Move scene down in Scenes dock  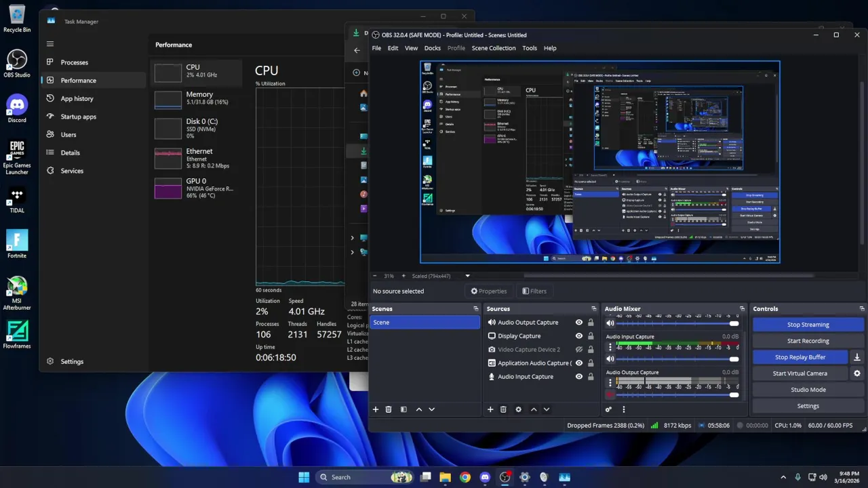[431, 409]
